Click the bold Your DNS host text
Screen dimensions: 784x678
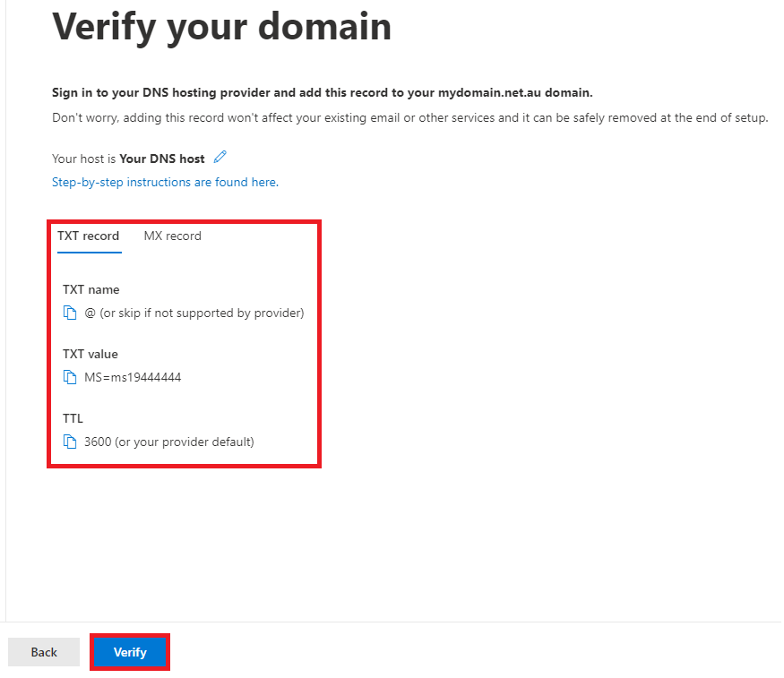coord(162,159)
